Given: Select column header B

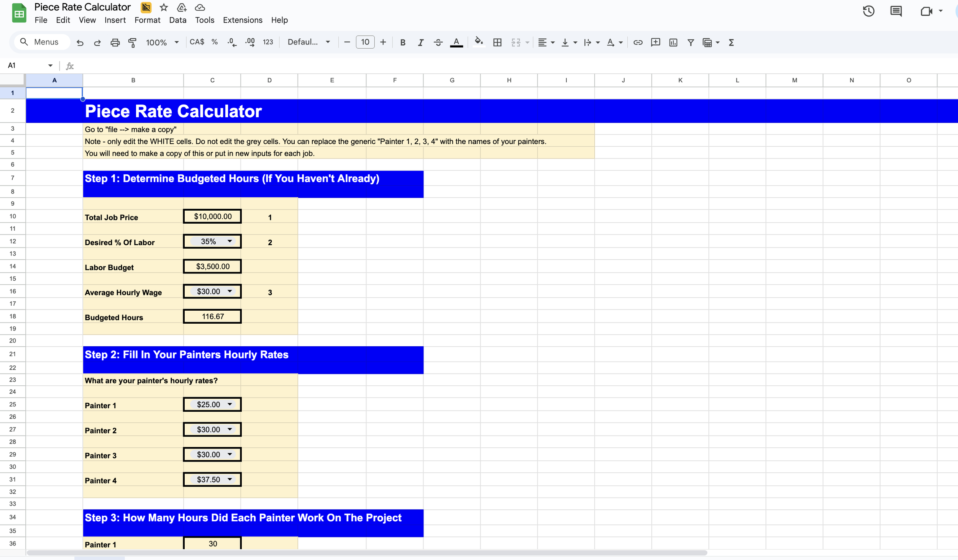Looking at the screenshot, I should pos(133,80).
